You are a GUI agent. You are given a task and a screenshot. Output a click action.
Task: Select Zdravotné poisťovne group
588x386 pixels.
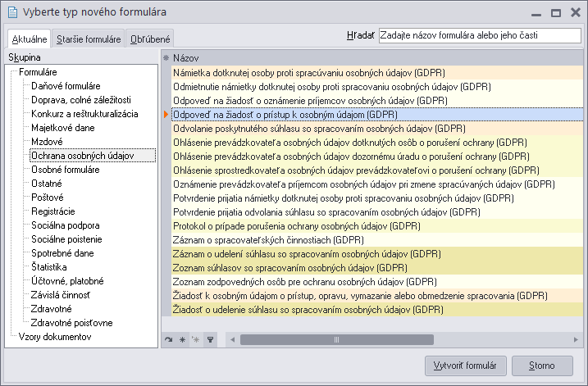coord(71,323)
